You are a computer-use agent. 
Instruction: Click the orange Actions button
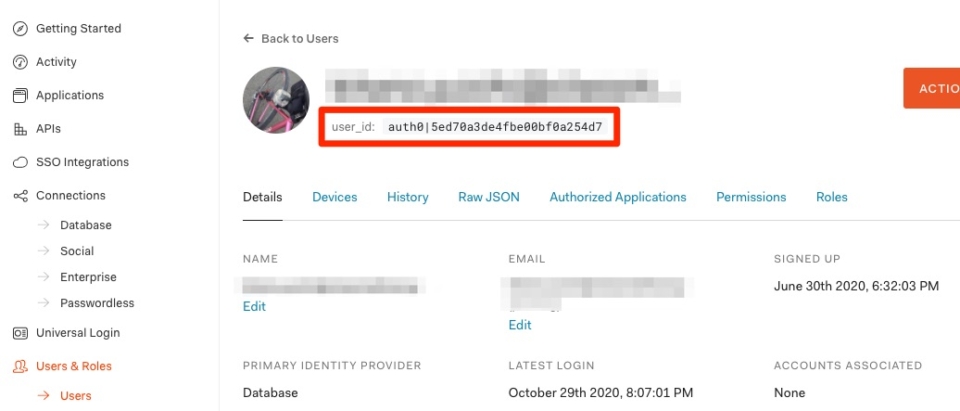click(x=932, y=88)
